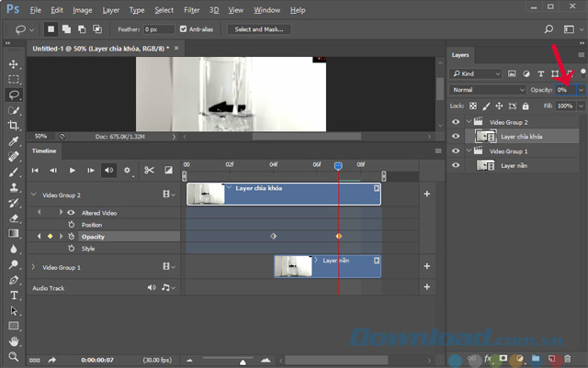
Task: Select the Eyedropper tool
Action: point(14,140)
